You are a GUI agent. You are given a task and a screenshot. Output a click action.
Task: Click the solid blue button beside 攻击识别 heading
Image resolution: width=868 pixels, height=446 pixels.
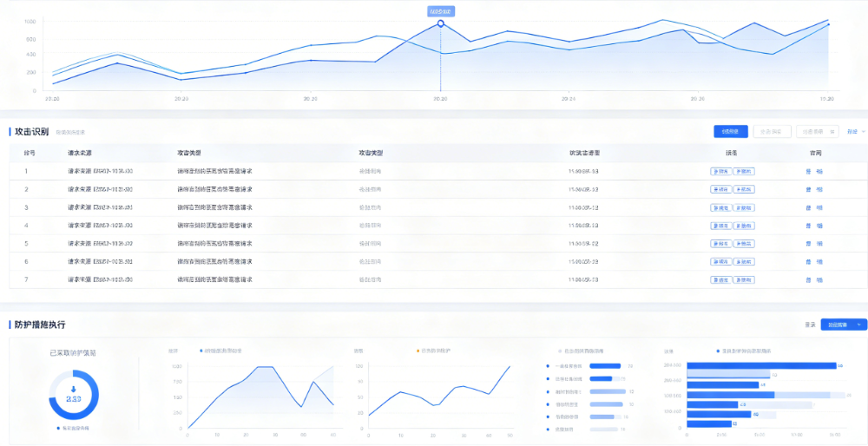[x=731, y=132]
